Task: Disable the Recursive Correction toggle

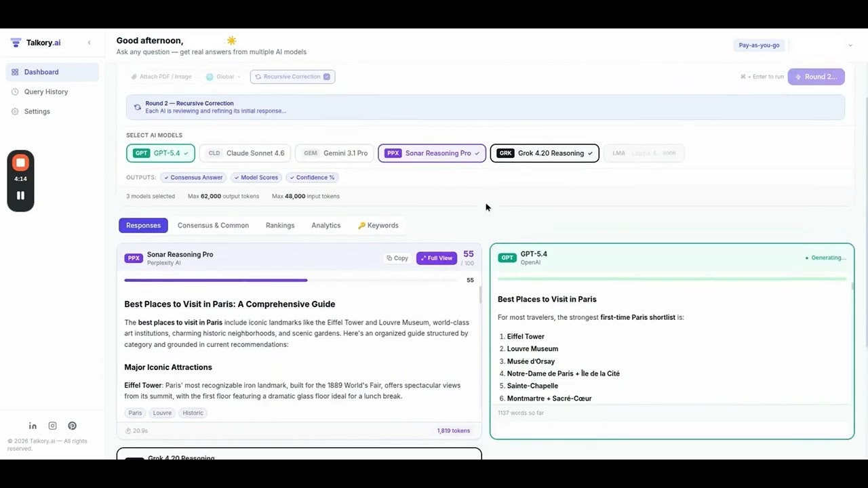Action: [328, 77]
